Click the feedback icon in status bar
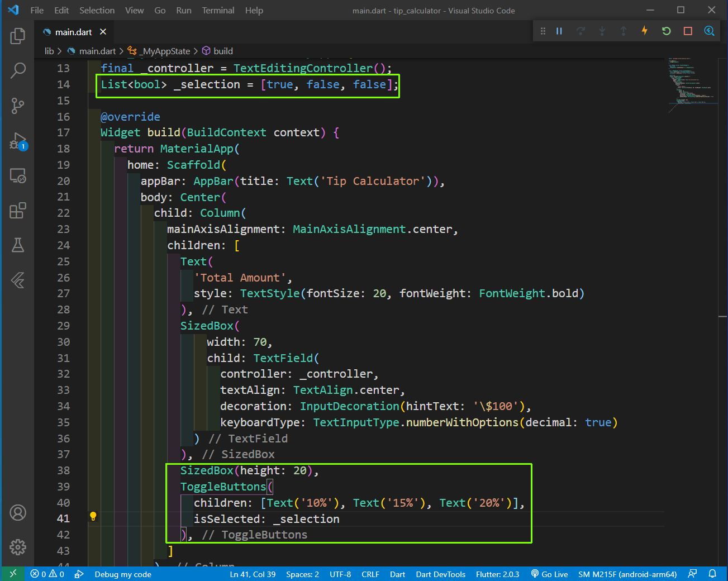Image resolution: width=728 pixels, height=581 pixels. click(x=692, y=574)
